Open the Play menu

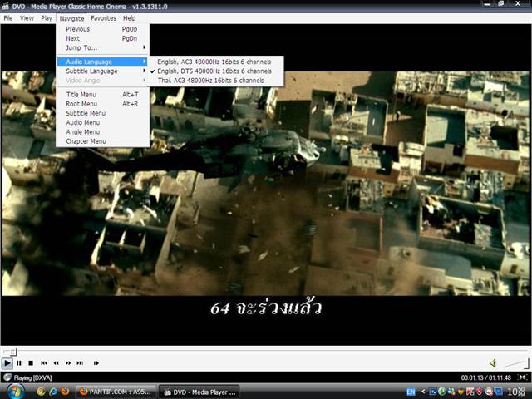(47, 18)
